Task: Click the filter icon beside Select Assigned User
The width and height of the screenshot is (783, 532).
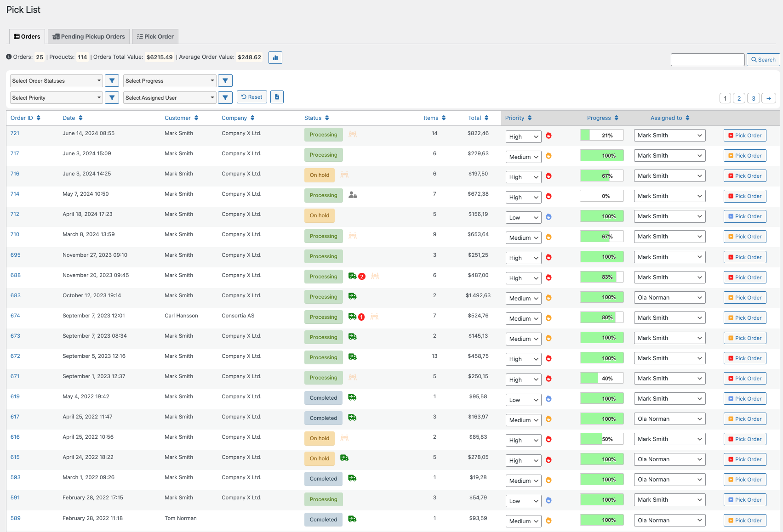Action: click(225, 97)
